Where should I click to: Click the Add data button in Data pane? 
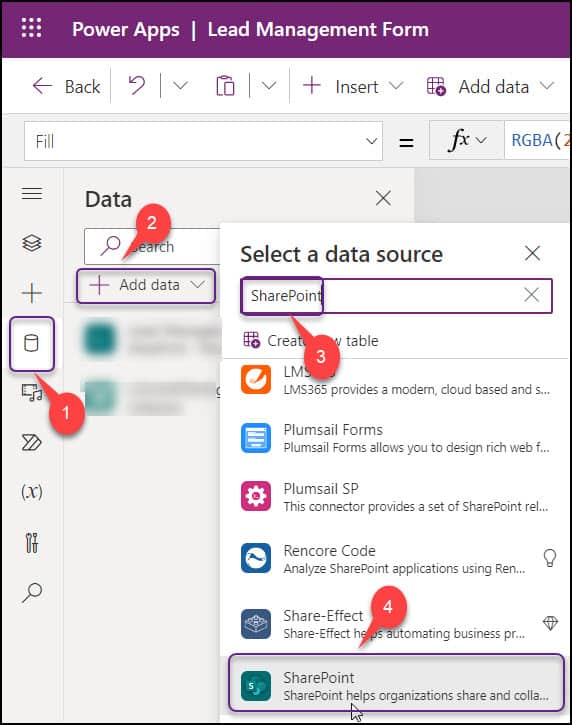coord(146,285)
